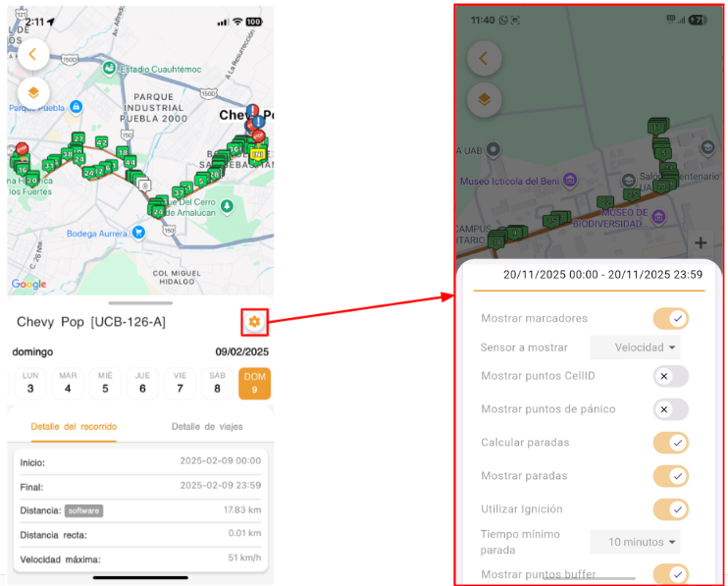
Task: Tap Bodega Aurrera shopping pin
Action: click(138, 233)
